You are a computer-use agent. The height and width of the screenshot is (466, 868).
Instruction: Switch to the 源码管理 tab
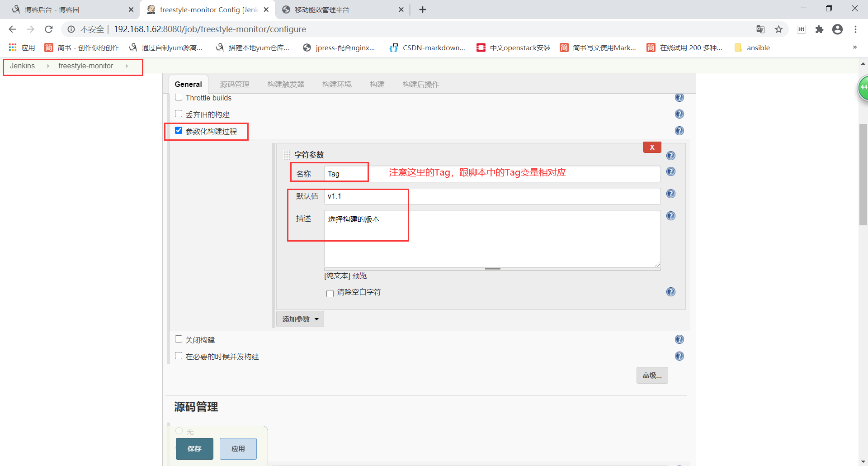point(235,84)
